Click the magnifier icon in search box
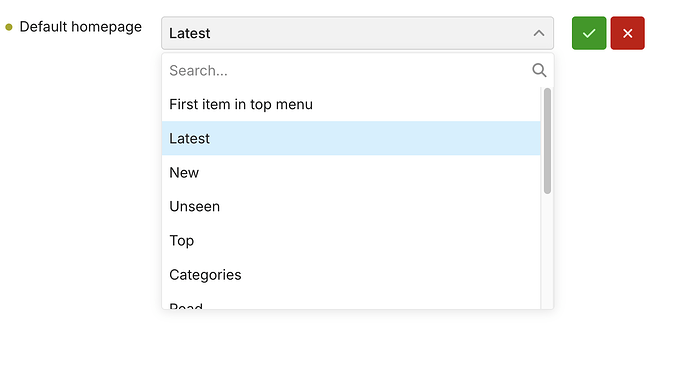690x372 pixels. click(x=539, y=70)
